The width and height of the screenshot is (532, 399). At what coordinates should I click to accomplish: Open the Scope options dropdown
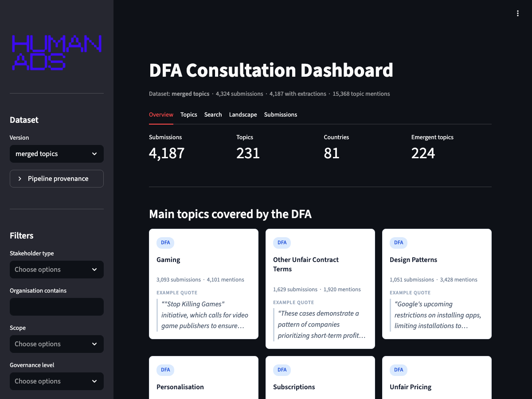57,344
